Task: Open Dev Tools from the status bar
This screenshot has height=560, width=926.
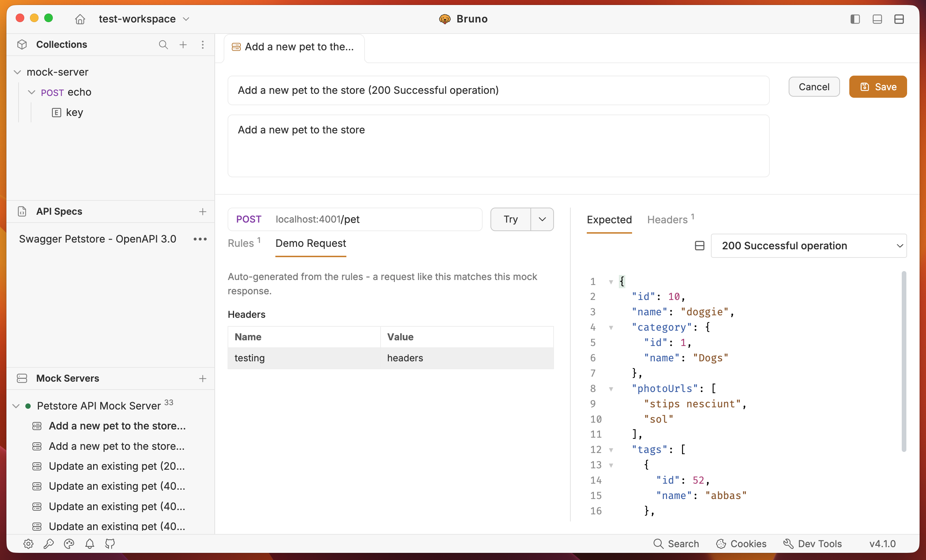Action: (813, 544)
